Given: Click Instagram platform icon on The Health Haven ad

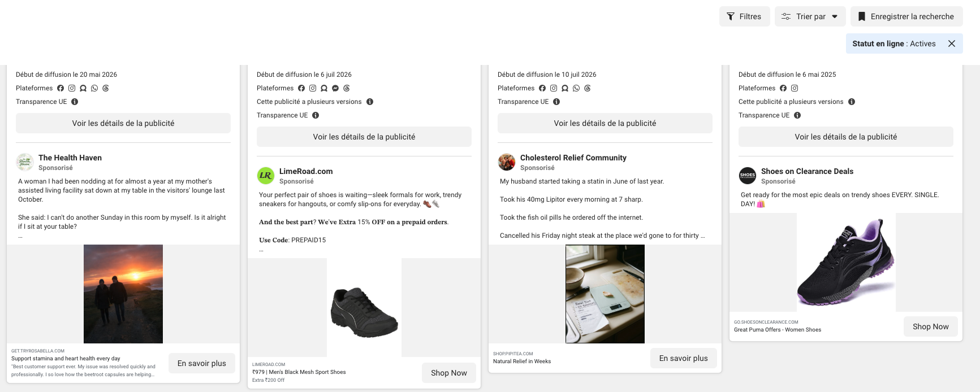Looking at the screenshot, I should pos(72,88).
